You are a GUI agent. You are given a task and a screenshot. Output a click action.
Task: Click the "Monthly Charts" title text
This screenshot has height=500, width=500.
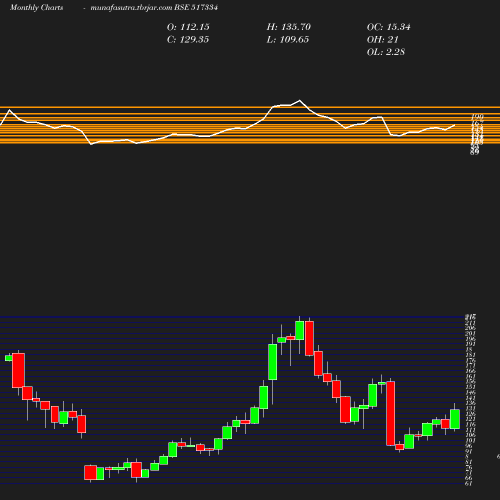click(37, 8)
